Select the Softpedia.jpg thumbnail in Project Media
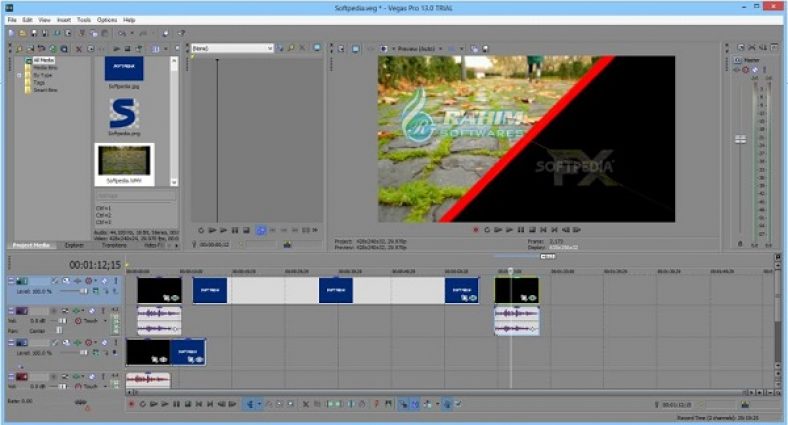The height and width of the screenshot is (425, 788). click(124, 69)
